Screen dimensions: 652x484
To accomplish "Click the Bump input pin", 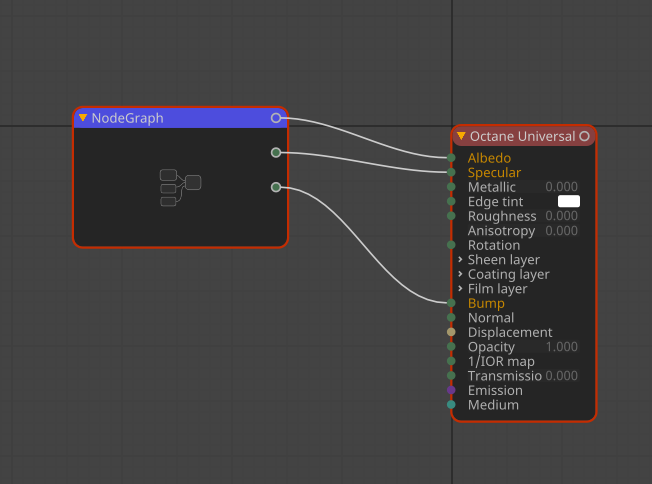I will pos(451,303).
